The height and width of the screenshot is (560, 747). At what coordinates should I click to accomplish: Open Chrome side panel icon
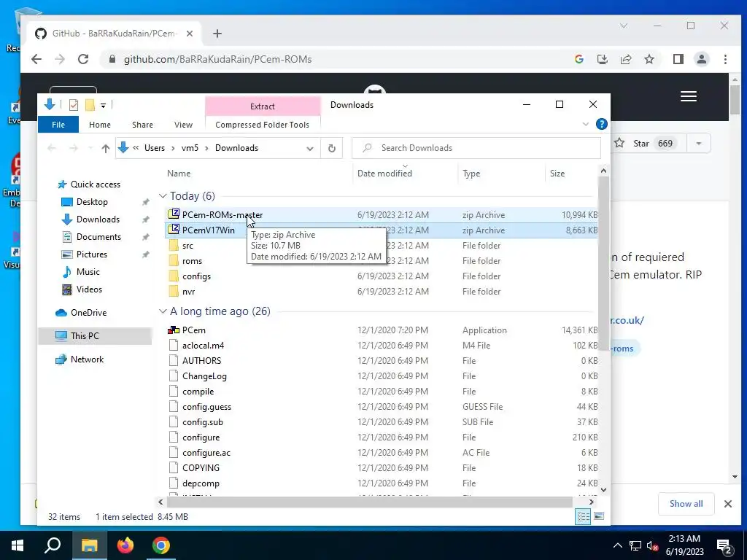[678, 59]
